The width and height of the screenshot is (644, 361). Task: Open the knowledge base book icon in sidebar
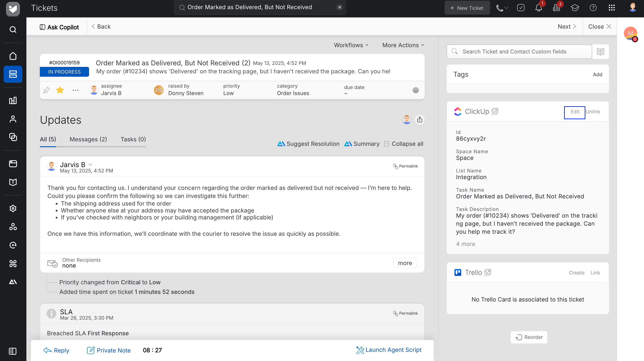coord(13,182)
